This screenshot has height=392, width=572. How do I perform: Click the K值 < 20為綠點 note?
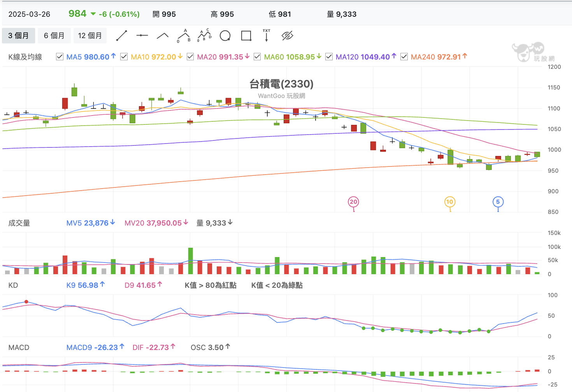[x=277, y=285]
